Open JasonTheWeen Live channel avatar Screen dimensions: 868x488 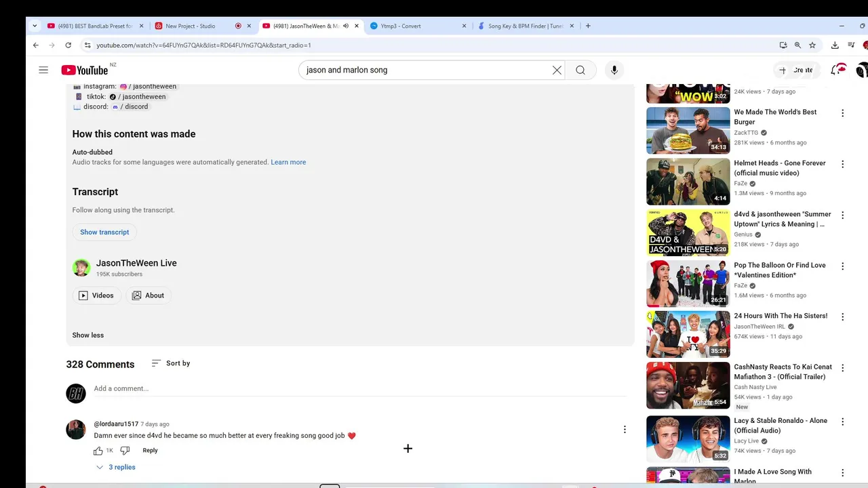click(81, 268)
